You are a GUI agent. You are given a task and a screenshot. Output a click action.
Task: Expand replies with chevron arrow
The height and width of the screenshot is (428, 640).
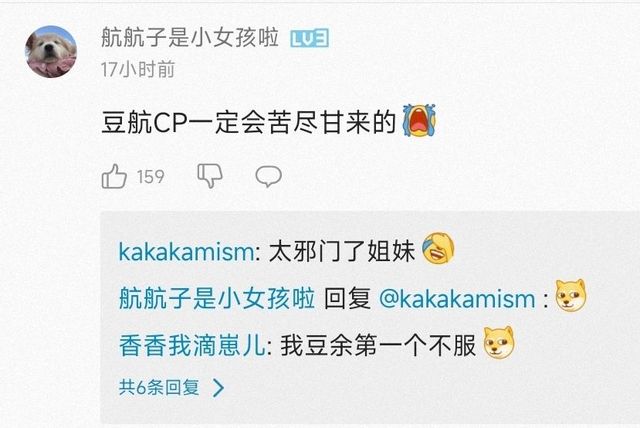(x=219, y=387)
